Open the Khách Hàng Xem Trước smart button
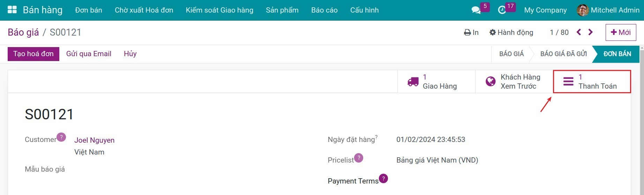Screen dimensions: 644x195 pos(514,82)
